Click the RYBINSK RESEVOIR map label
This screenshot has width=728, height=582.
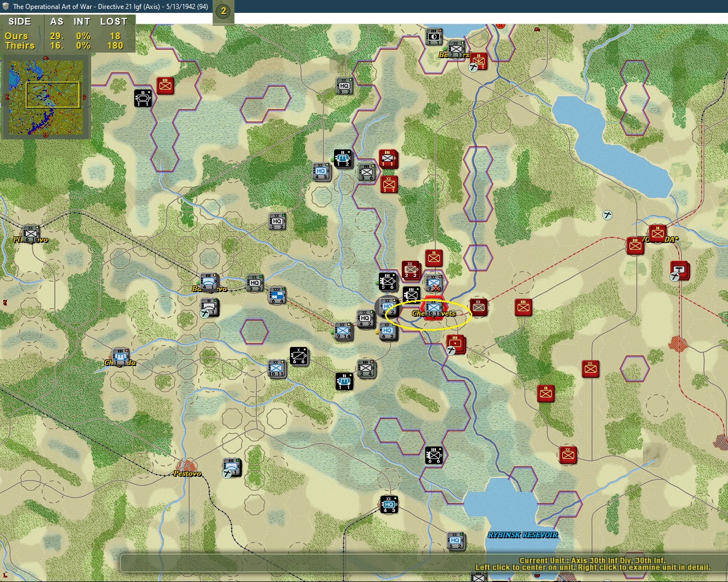click(523, 535)
